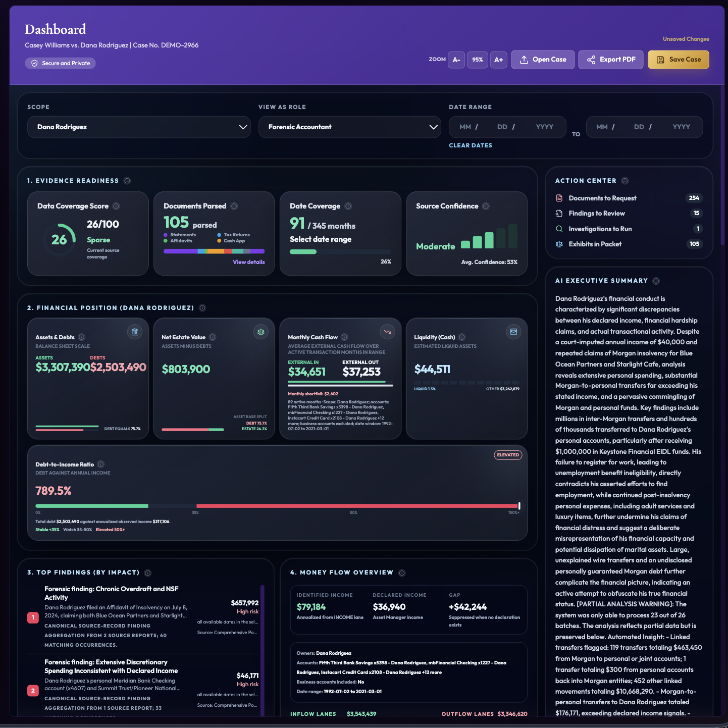Click the start date month field
The width and height of the screenshot is (728, 728).
pyautogui.click(x=465, y=127)
